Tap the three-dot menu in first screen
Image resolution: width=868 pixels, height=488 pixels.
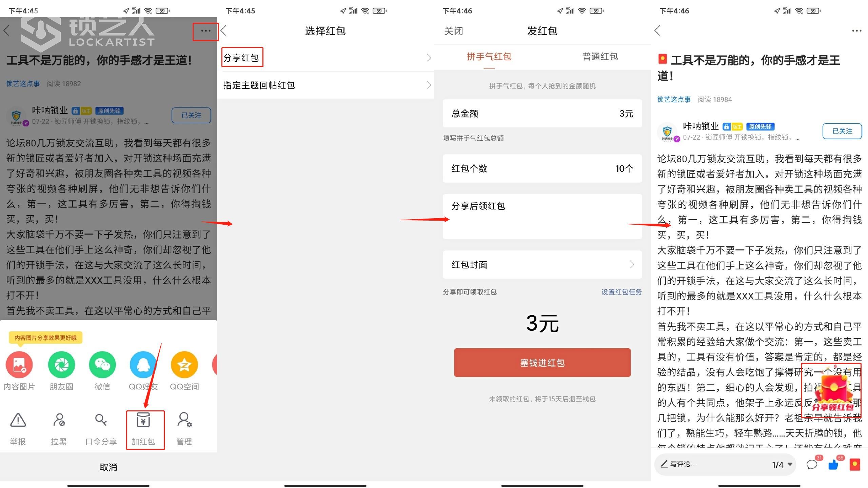point(205,31)
